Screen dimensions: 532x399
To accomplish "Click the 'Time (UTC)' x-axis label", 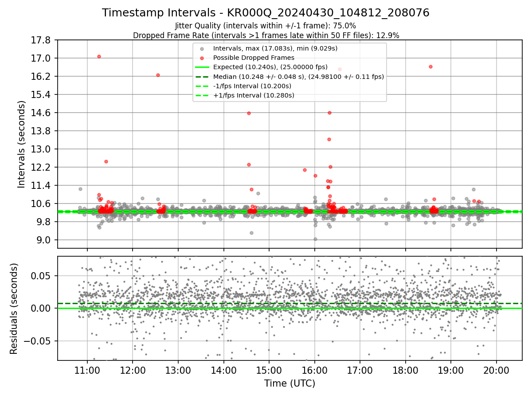I will pos(290,383).
